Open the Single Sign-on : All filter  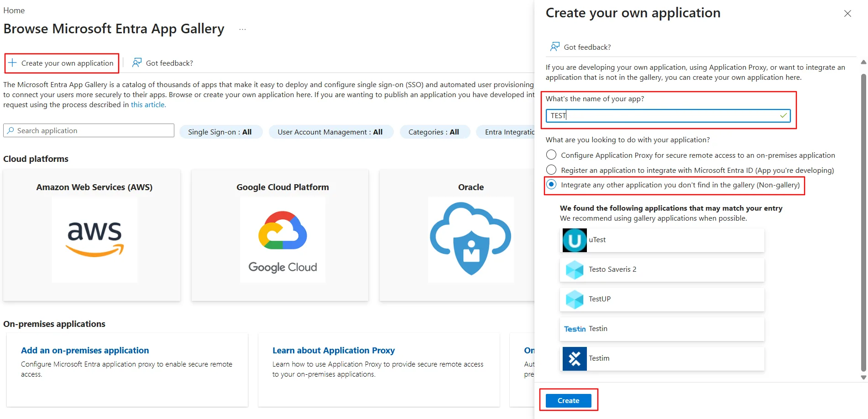(221, 132)
